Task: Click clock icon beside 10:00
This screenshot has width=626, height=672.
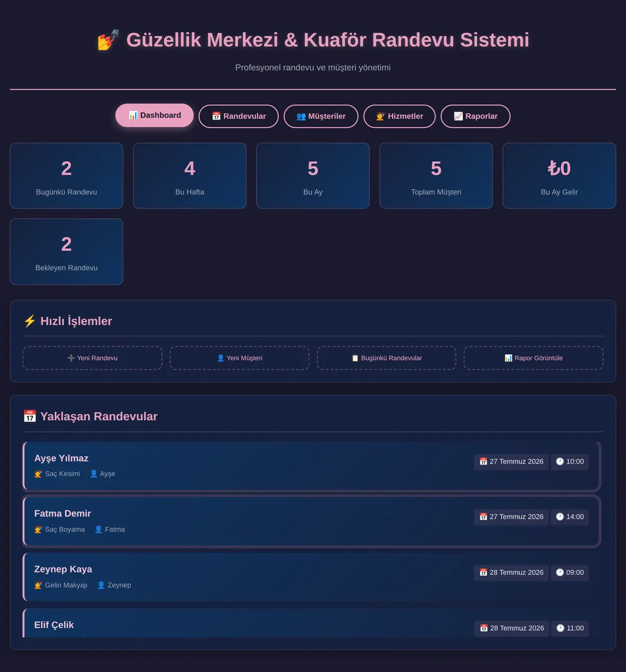Action: [560, 461]
